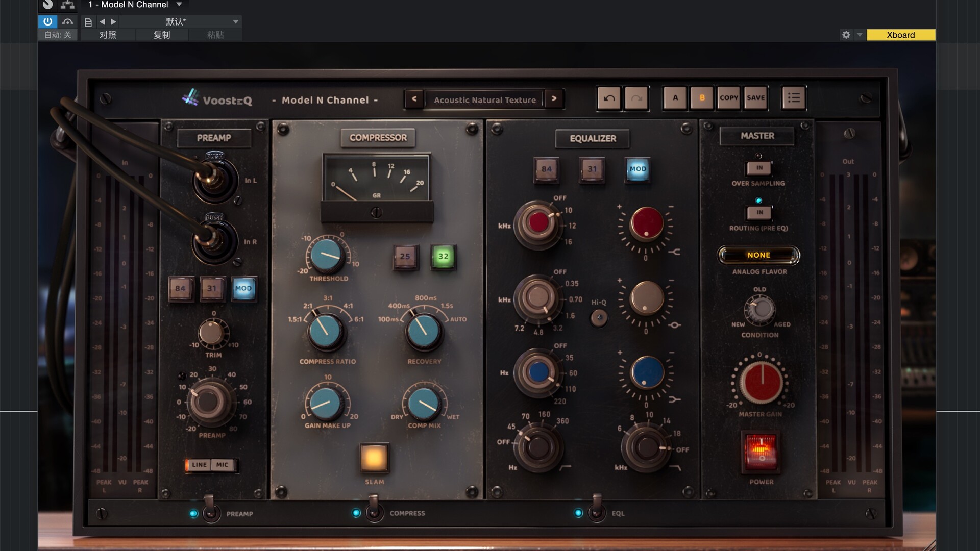Open the Acoustic Natural Texture preset menu
This screenshot has height=551, width=980.
coord(485,100)
